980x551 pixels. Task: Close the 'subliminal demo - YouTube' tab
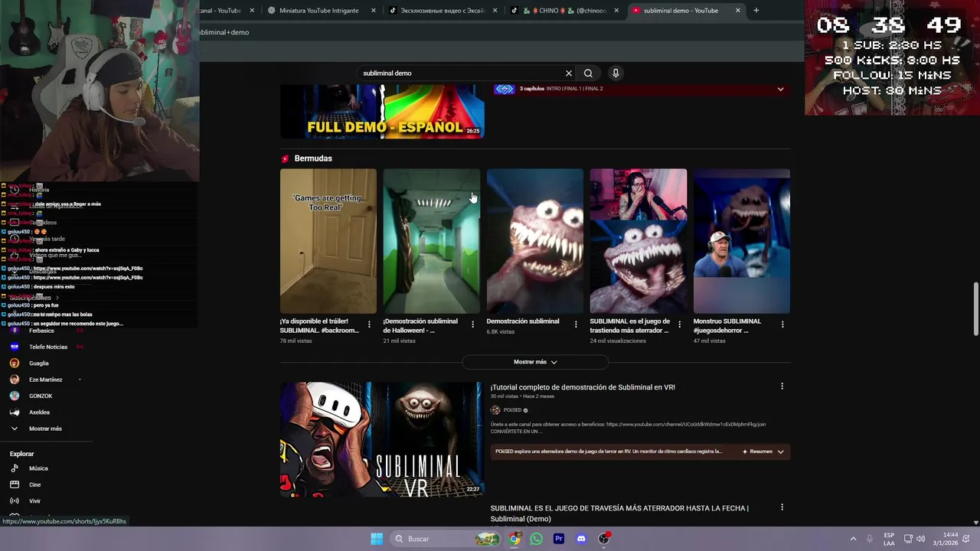point(738,11)
